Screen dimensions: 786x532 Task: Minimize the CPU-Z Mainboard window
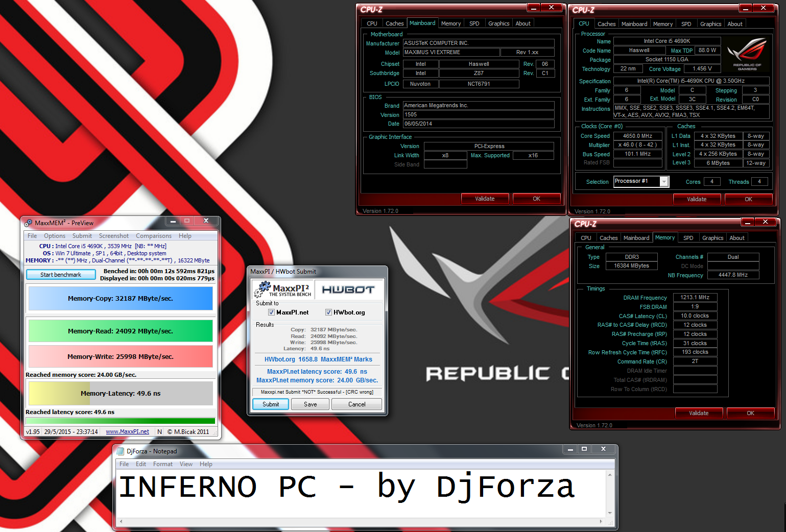click(x=534, y=7)
